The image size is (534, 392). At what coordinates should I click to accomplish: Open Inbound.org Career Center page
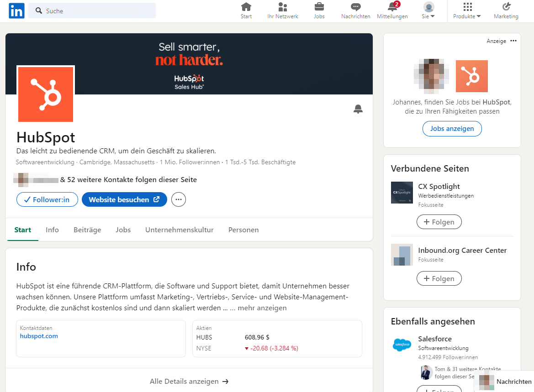click(462, 251)
